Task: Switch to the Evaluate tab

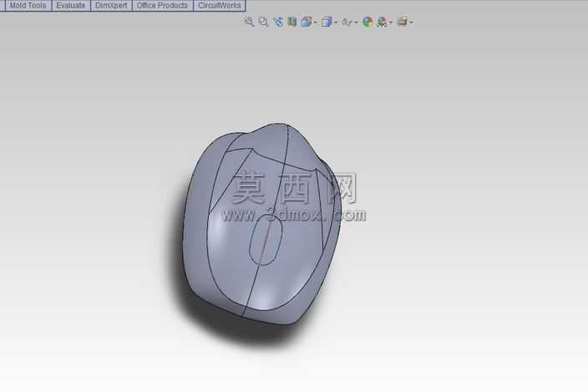Action: point(71,6)
